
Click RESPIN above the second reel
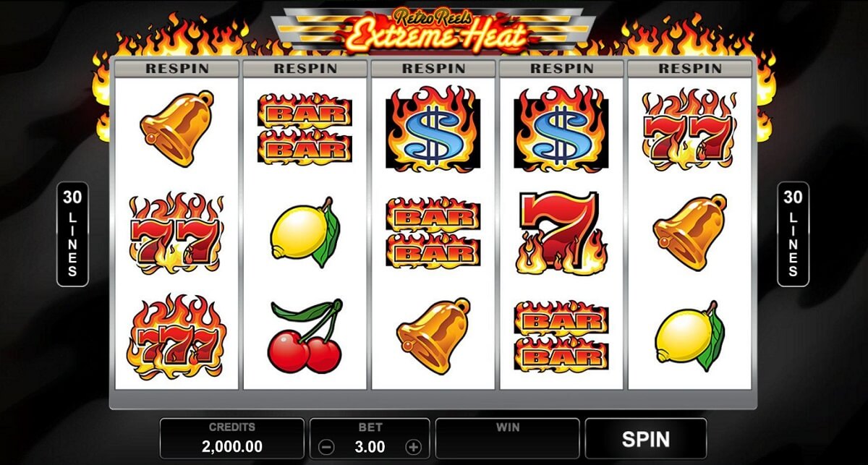tap(305, 69)
